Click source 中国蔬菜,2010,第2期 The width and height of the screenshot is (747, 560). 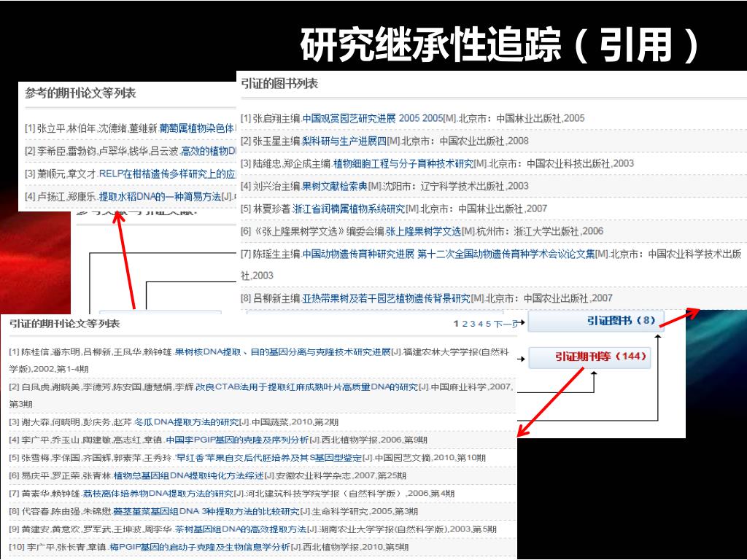coord(295,422)
